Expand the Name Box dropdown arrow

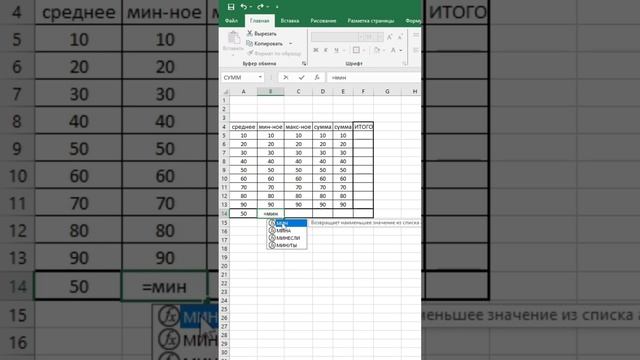coord(260,77)
